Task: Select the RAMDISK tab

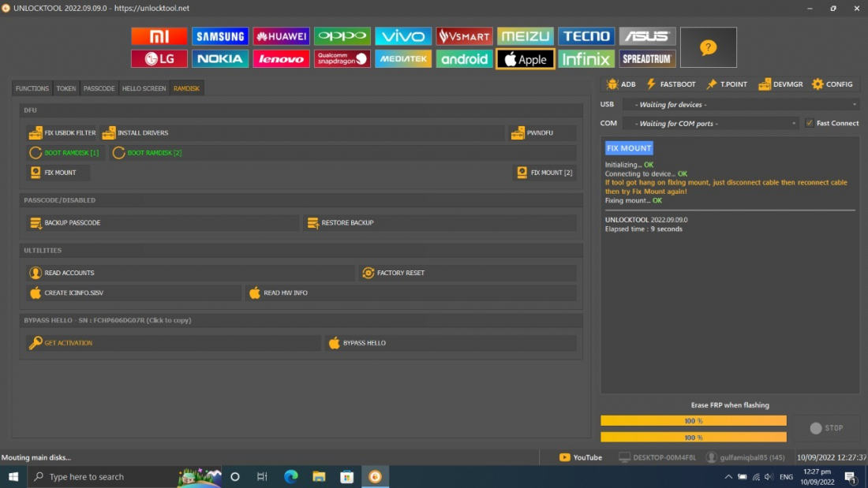Action: (186, 88)
